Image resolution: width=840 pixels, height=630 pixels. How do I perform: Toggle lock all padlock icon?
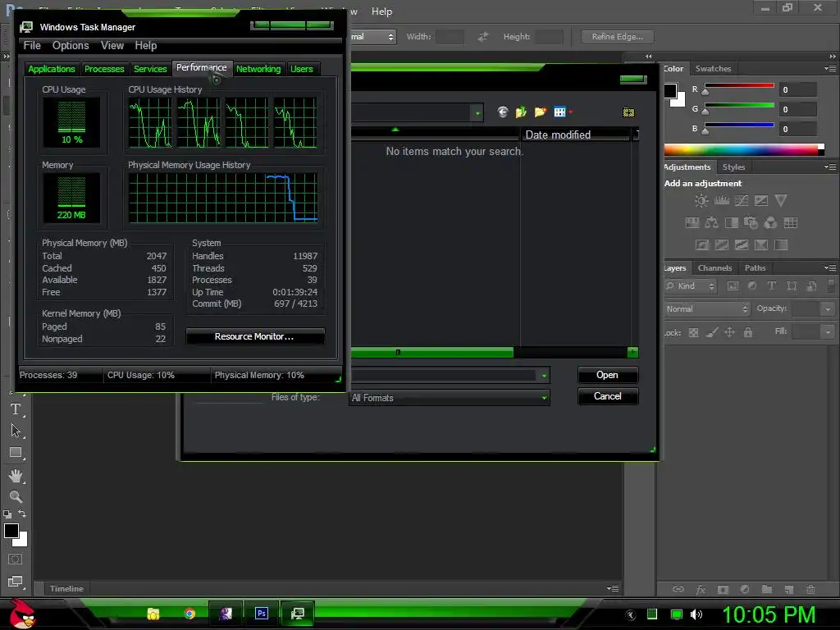pos(748,333)
